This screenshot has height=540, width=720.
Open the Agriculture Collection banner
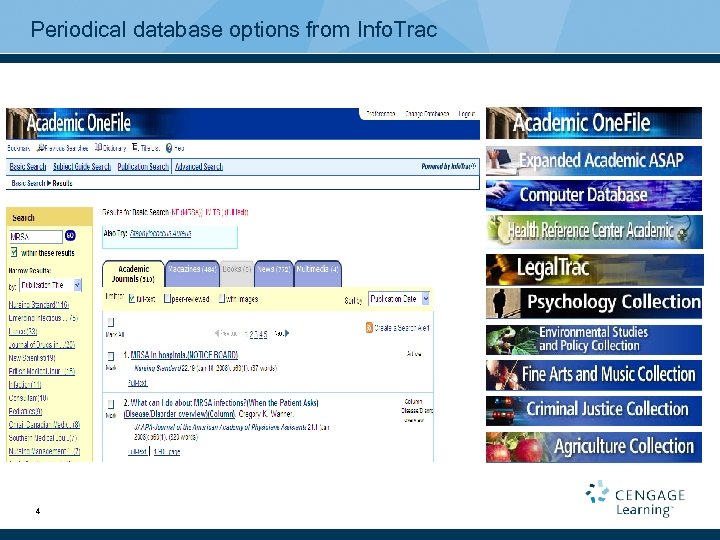click(594, 447)
